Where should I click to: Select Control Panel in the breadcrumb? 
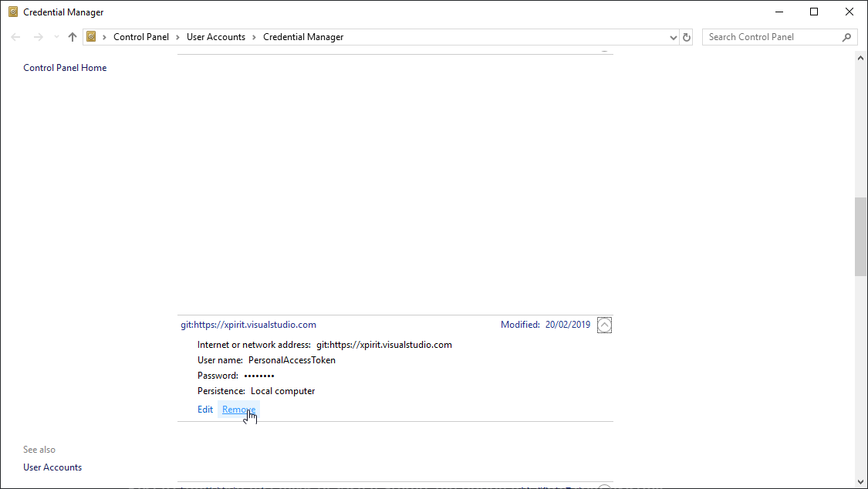click(141, 37)
